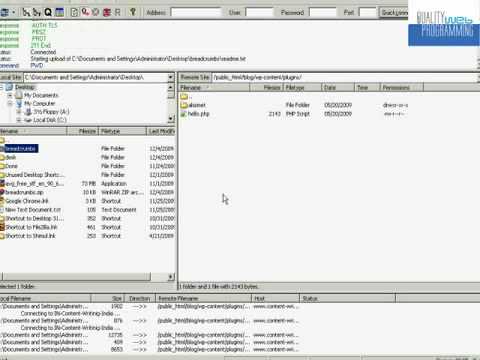Select New Text Document.txt file
480x360 pixels.
click(x=33, y=210)
